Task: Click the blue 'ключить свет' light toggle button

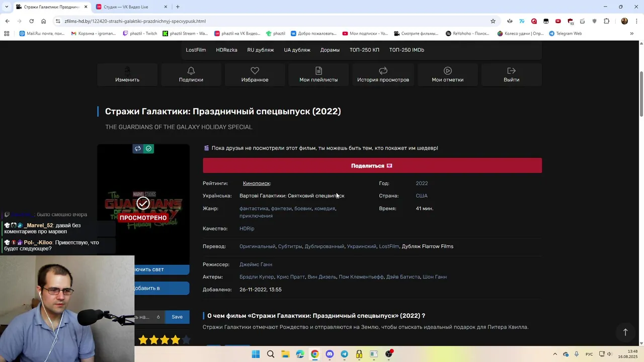Action: [x=162, y=269]
